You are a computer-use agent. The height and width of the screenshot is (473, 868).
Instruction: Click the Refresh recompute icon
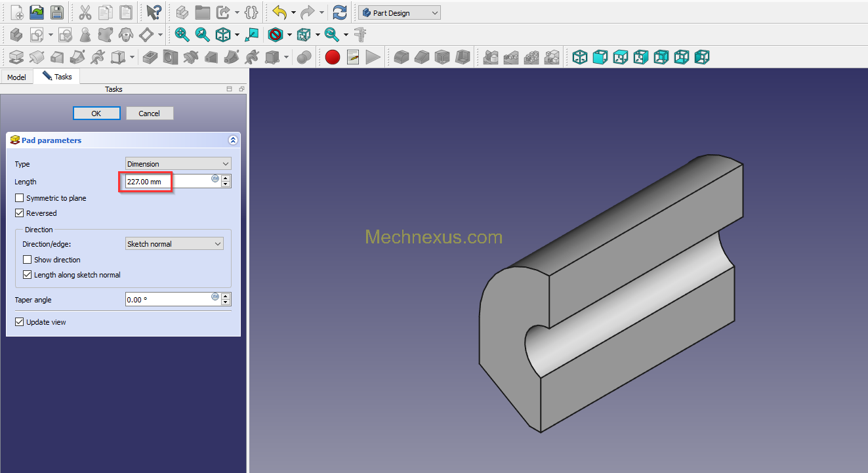tap(340, 12)
